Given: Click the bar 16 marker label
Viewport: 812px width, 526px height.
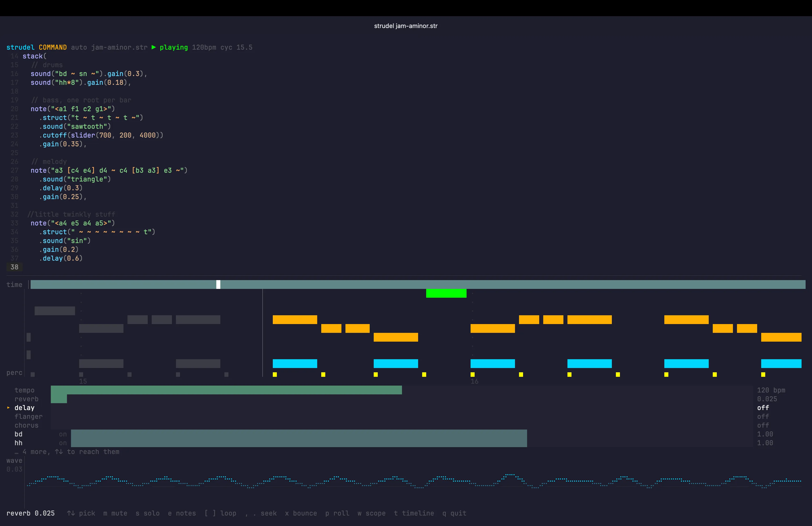Looking at the screenshot, I should pos(474,381).
